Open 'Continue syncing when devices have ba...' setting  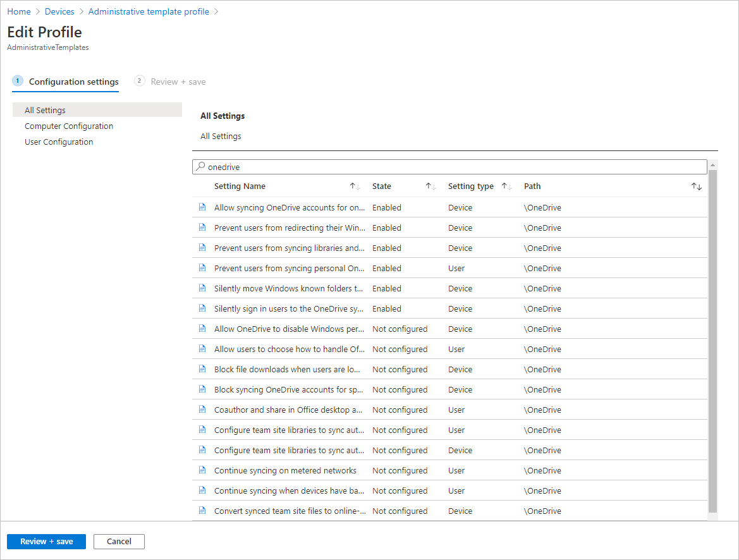pos(289,490)
